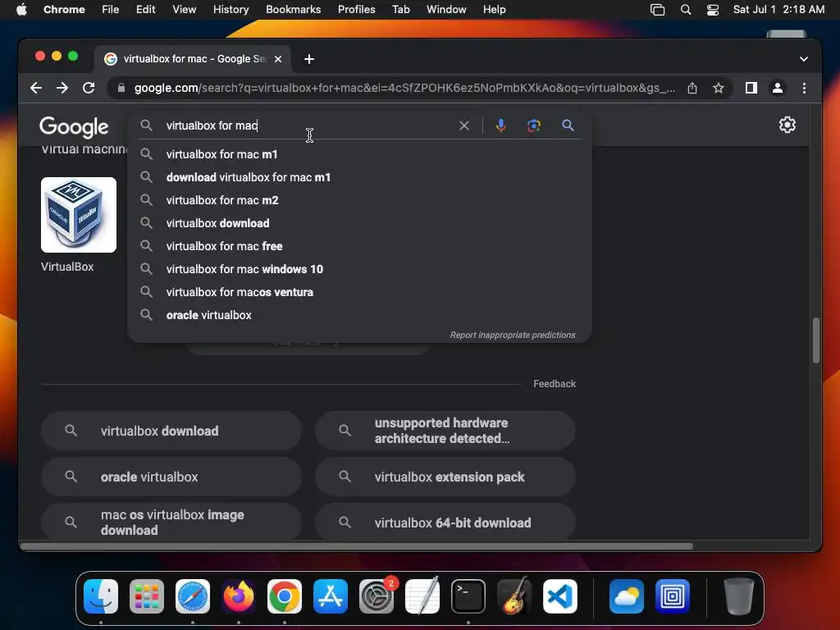Open the History menu
The height and width of the screenshot is (630, 840).
[231, 10]
